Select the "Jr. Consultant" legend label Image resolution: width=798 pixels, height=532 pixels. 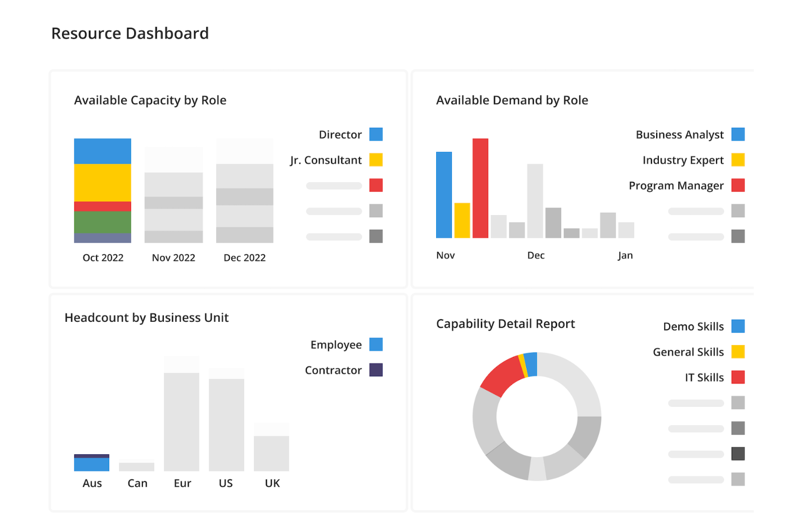(326, 161)
